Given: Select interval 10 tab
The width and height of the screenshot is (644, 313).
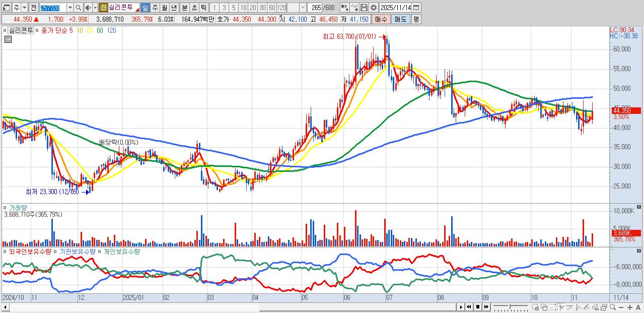Looking at the screenshot, I should (x=243, y=8).
